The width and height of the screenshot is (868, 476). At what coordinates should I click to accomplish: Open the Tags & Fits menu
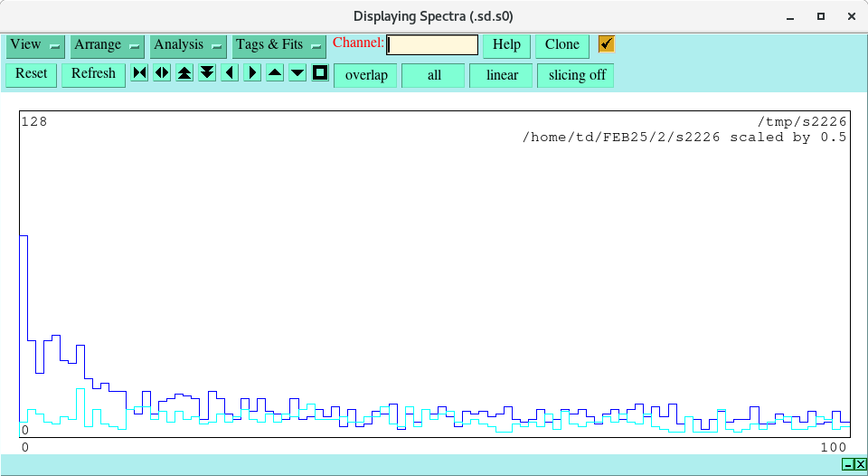(278, 45)
